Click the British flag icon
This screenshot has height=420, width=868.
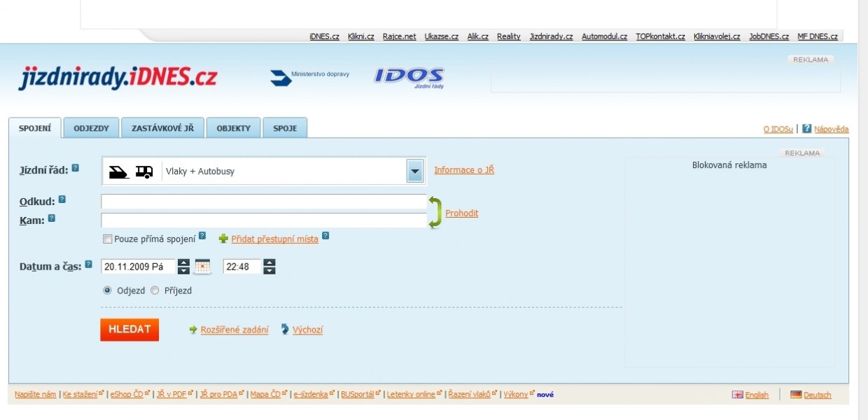point(737,395)
